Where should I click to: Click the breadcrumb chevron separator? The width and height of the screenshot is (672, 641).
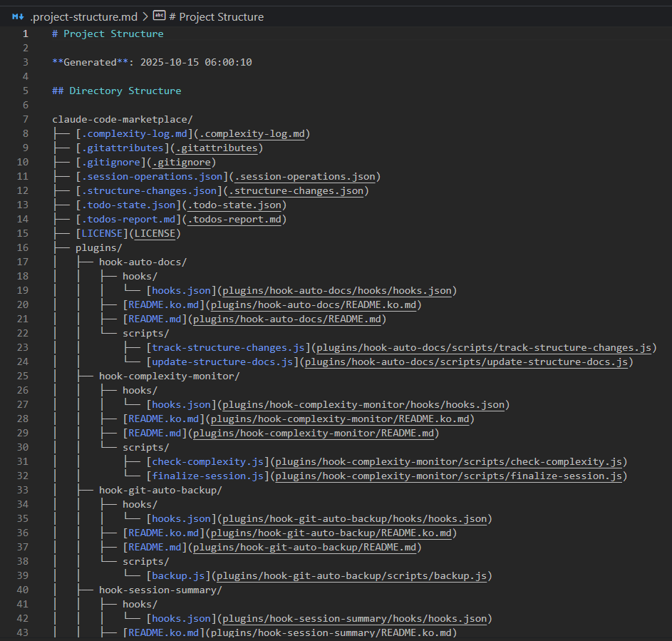pos(145,16)
